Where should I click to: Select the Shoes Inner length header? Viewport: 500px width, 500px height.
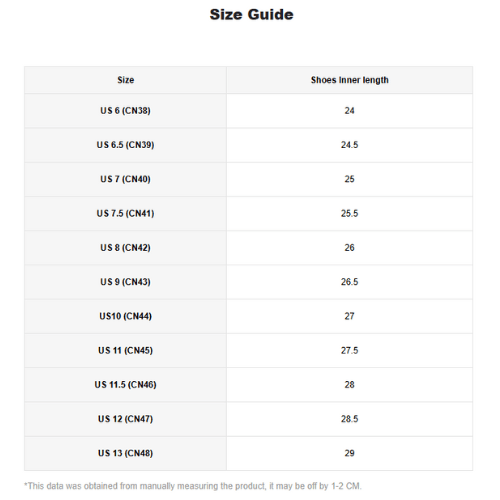349,80
